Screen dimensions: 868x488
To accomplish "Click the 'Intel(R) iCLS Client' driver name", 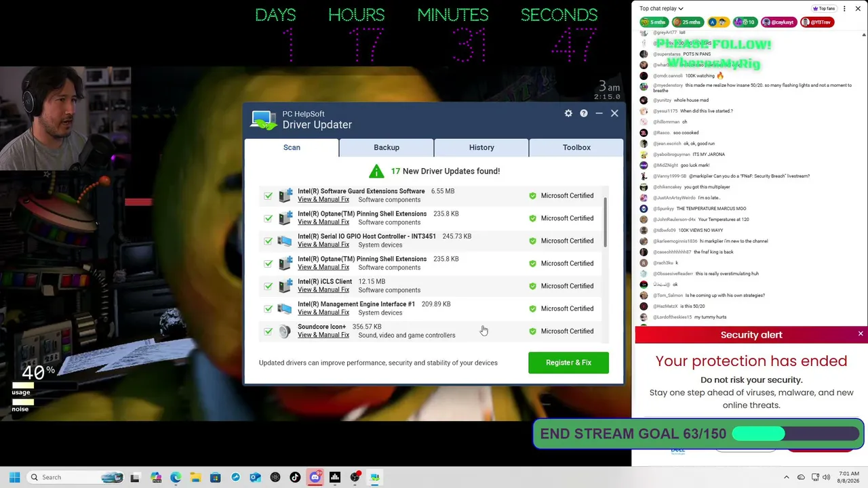I will (325, 282).
